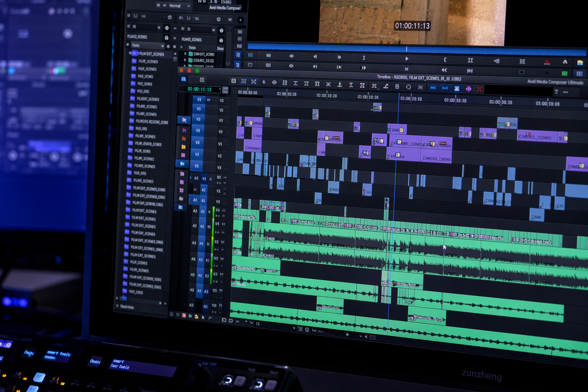Click the yellow folder icon in the left strip

(x=184, y=147)
